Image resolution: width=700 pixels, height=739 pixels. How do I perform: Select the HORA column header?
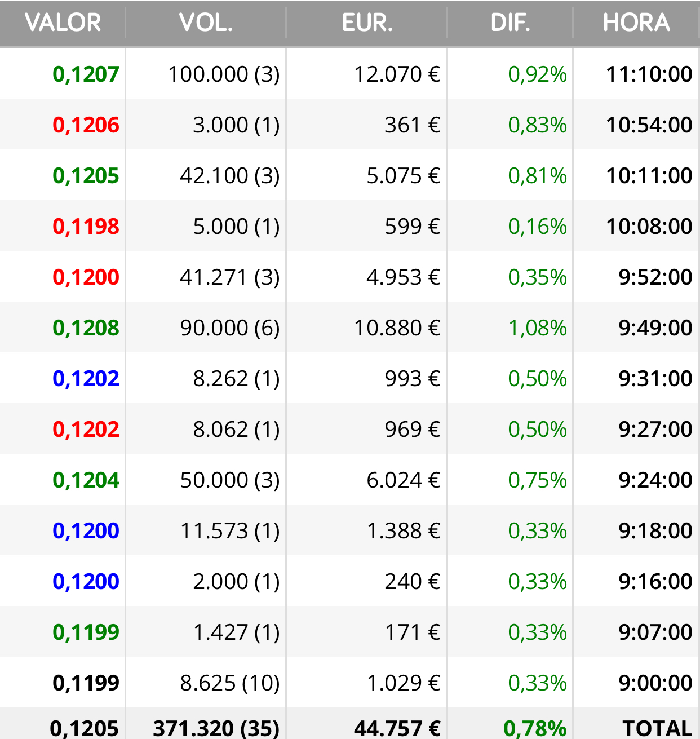(x=636, y=23)
